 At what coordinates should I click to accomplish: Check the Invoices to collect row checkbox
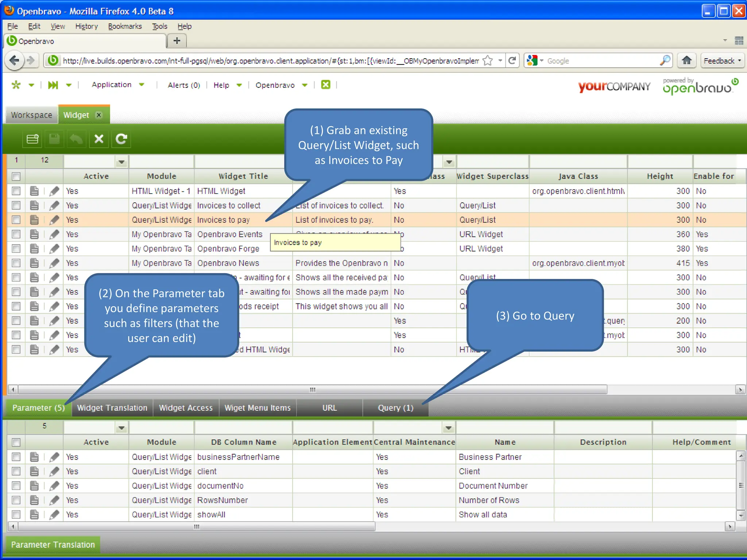pyautogui.click(x=16, y=206)
